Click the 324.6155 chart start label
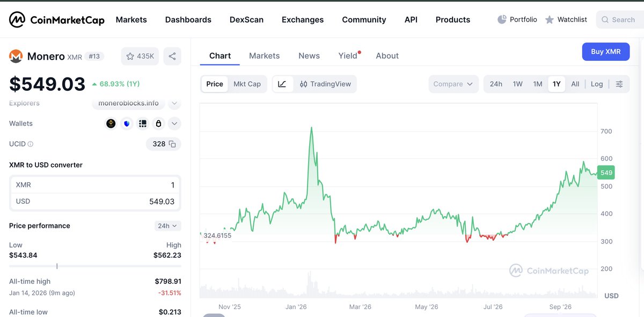The height and width of the screenshot is (317, 644). pos(217,235)
